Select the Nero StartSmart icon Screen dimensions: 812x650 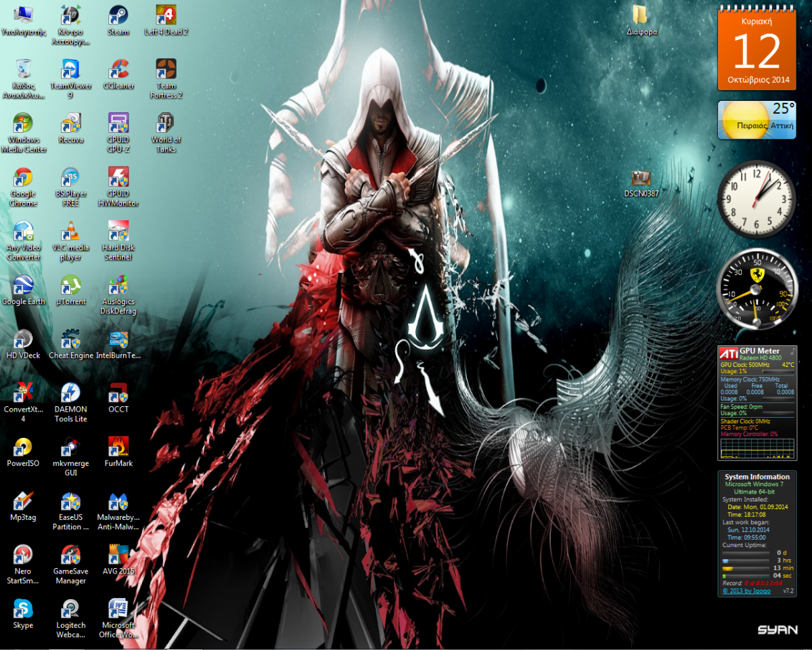(x=23, y=565)
